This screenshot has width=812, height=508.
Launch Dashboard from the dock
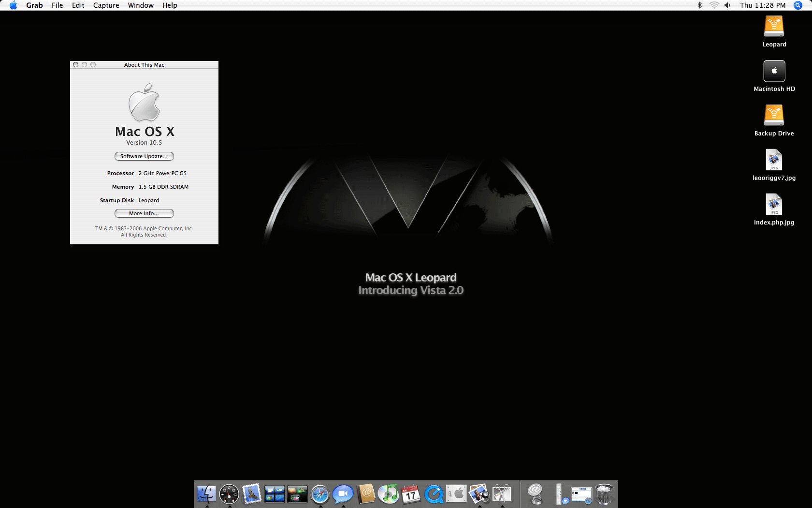point(229,494)
